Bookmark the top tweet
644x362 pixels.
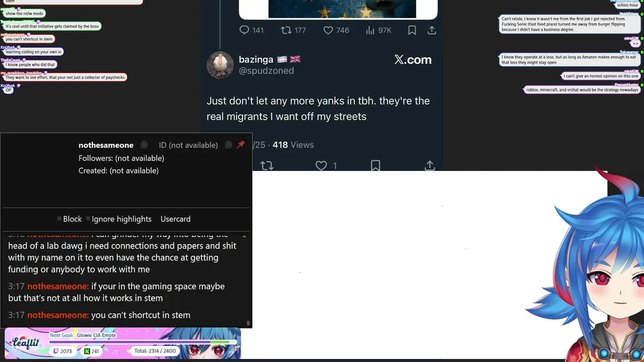tap(412, 30)
